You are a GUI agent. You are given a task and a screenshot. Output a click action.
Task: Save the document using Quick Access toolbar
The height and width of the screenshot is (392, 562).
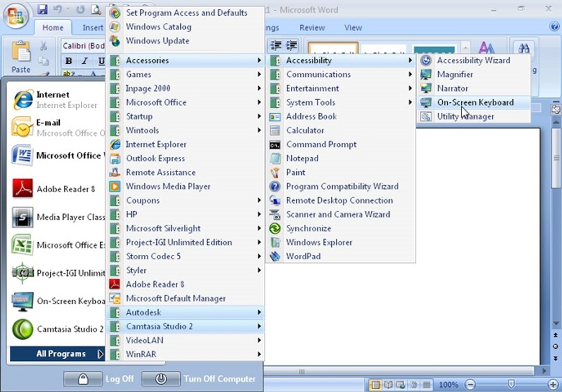pyautogui.click(x=42, y=10)
